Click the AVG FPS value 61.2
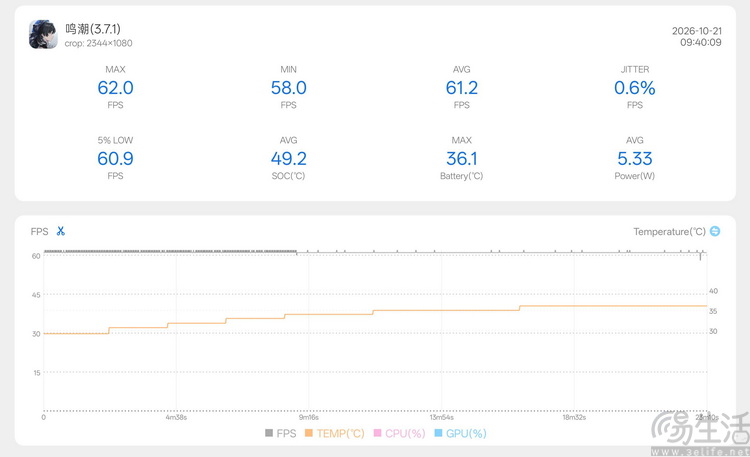The width and height of the screenshot is (750, 457). click(x=462, y=88)
